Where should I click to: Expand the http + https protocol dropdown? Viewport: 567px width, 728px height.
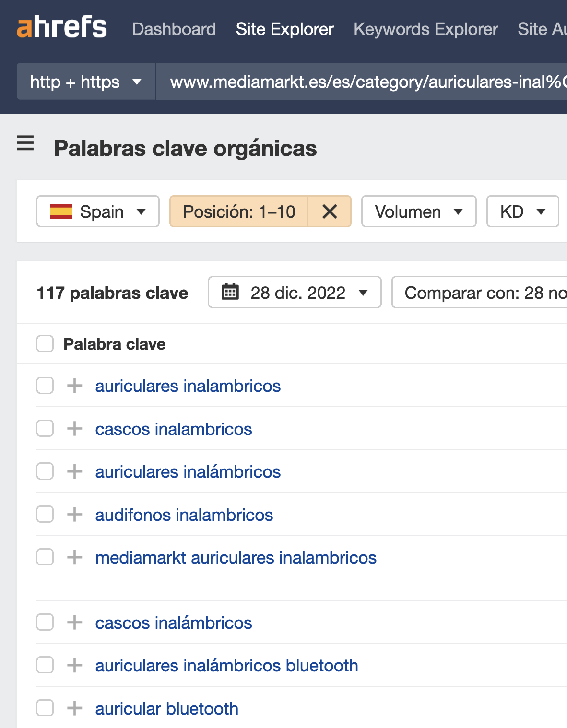click(86, 82)
